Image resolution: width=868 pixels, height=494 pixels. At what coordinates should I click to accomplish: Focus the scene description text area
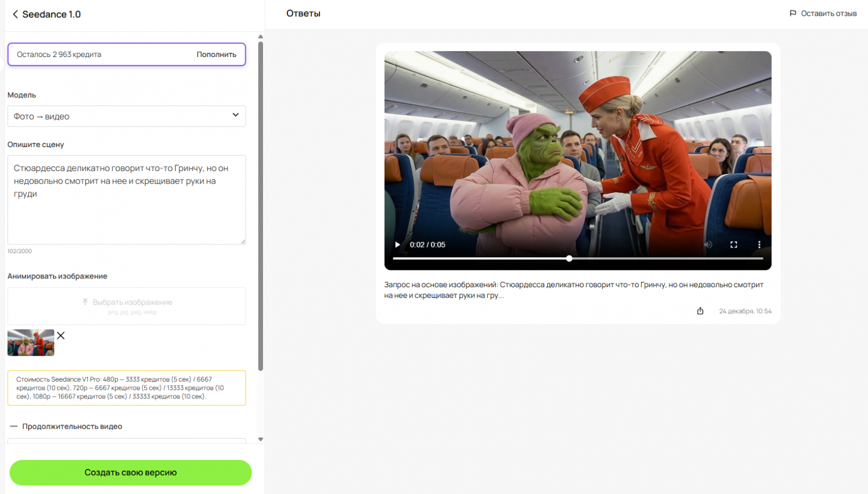126,200
